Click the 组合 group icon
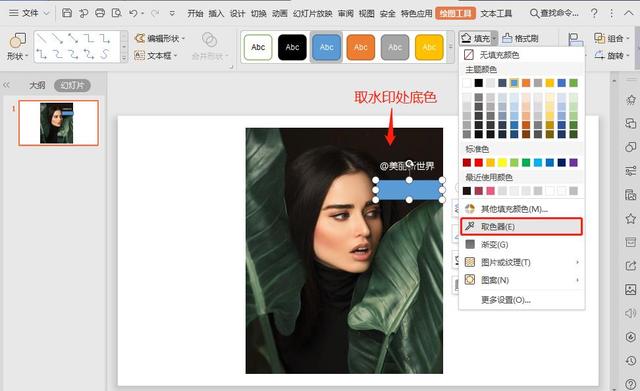This screenshot has height=391, width=640. pos(599,38)
